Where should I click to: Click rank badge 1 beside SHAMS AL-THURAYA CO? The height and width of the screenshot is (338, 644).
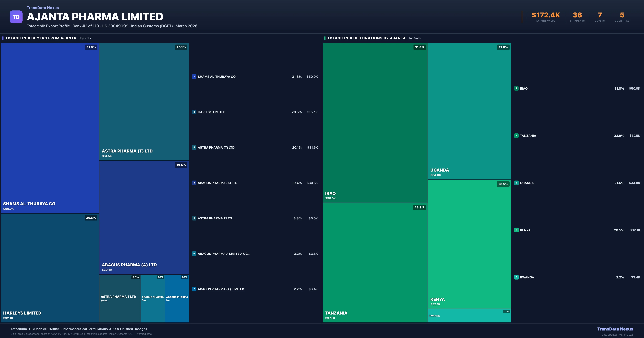pos(194,76)
